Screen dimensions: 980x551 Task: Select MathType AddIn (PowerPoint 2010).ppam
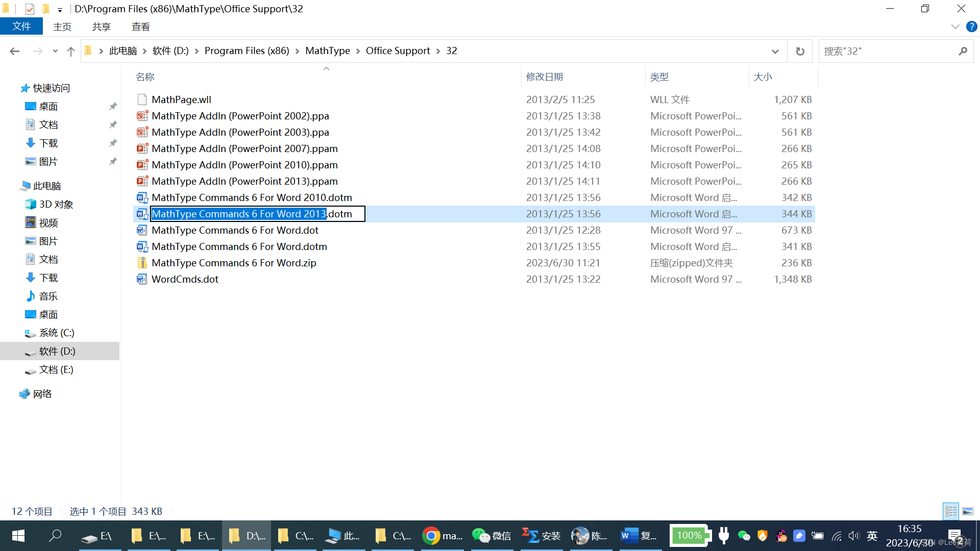(244, 165)
